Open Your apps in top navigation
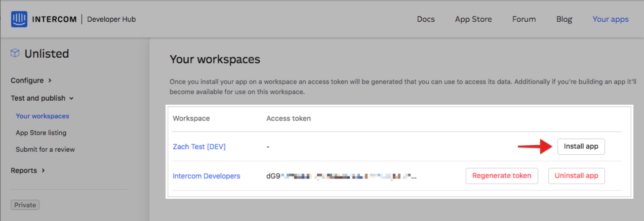 tap(611, 19)
